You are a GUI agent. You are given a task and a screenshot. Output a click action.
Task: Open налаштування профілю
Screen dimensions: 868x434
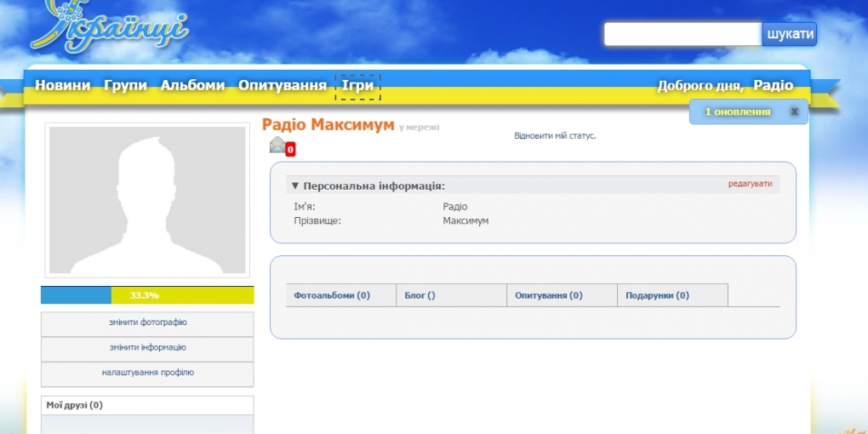click(x=148, y=373)
